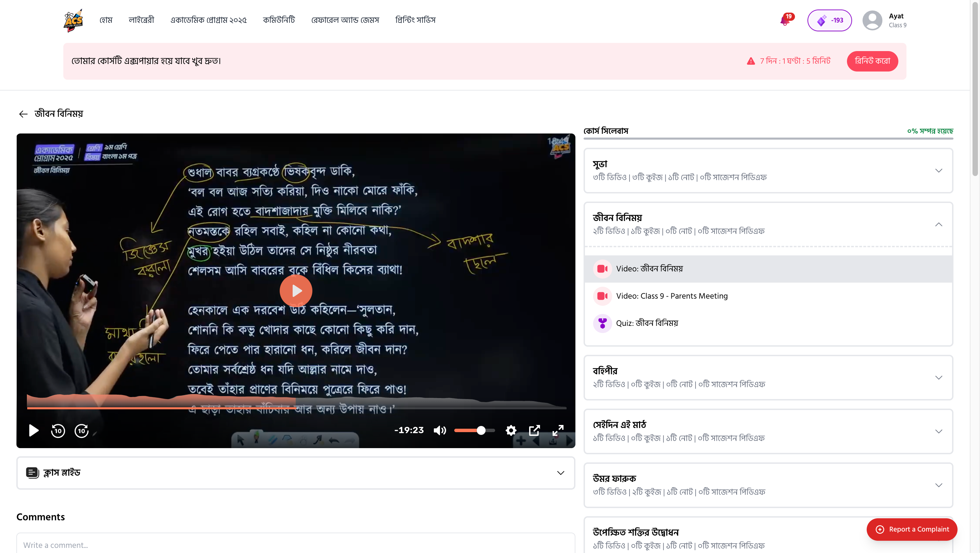This screenshot has height=553, width=980.
Task: Click the bottom-left play control
Action: tap(34, 430)
